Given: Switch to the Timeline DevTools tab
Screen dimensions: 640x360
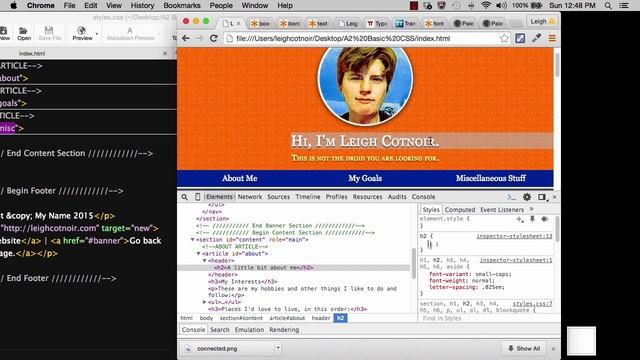Looking at the screenshot, I should coord(308,197).
